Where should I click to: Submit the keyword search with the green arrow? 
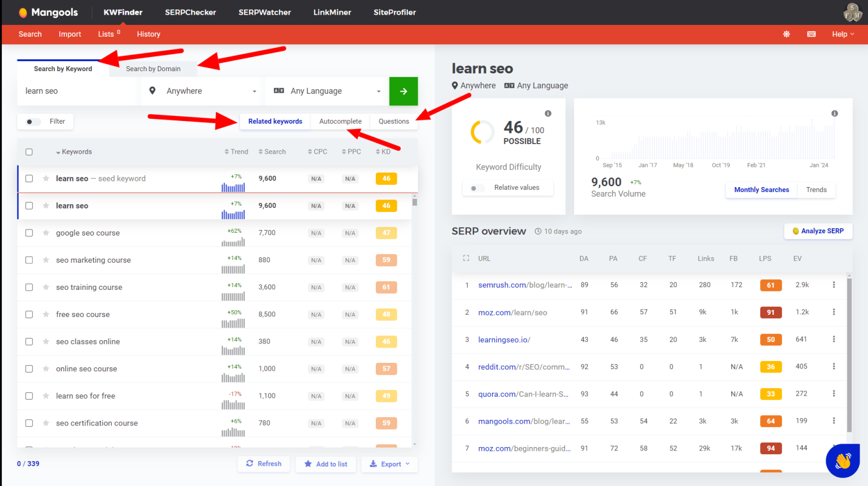(403, 91)
